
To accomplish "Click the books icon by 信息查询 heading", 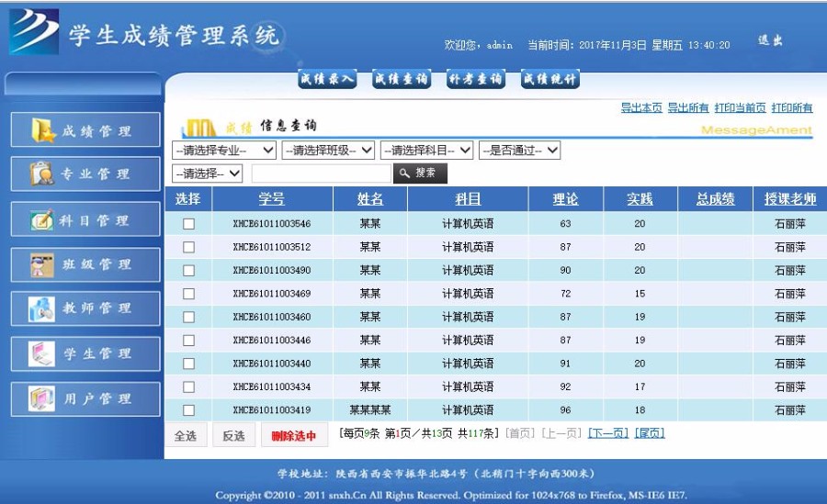I will pyautogui.click(x=198, y=128).
